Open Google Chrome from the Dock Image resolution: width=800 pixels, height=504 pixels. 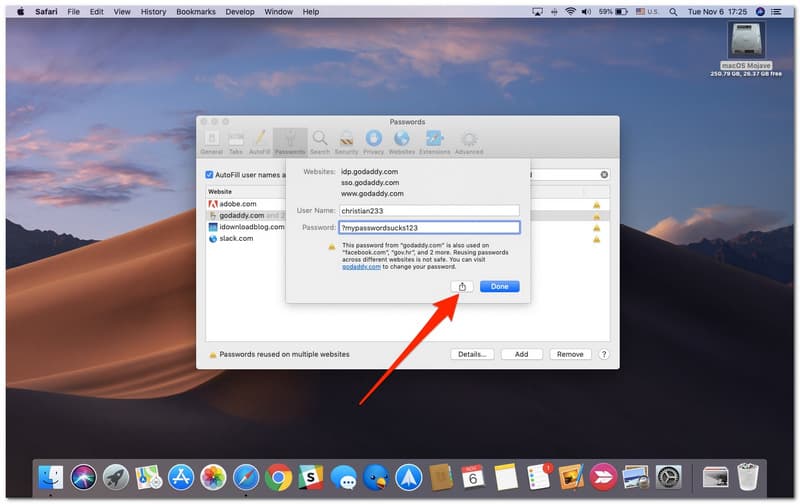click(x=279, y=477)
